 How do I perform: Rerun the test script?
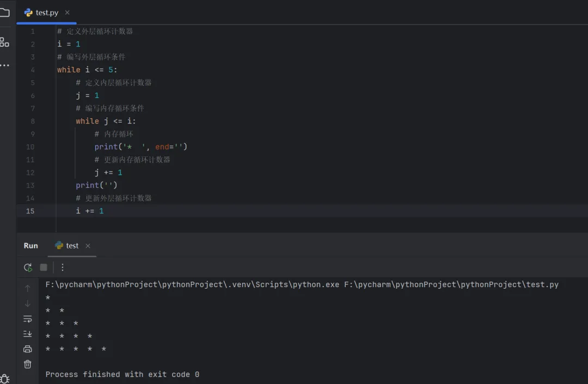tap(28, 267)
